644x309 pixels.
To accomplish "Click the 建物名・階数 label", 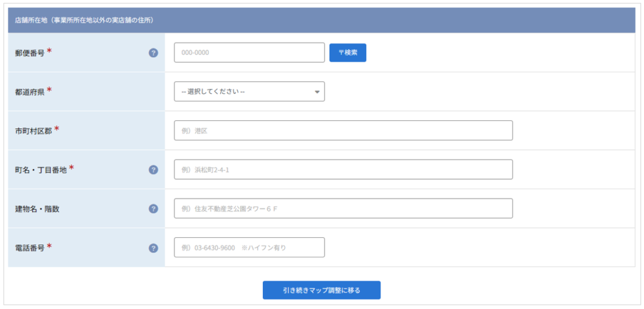I will [37, 209].
